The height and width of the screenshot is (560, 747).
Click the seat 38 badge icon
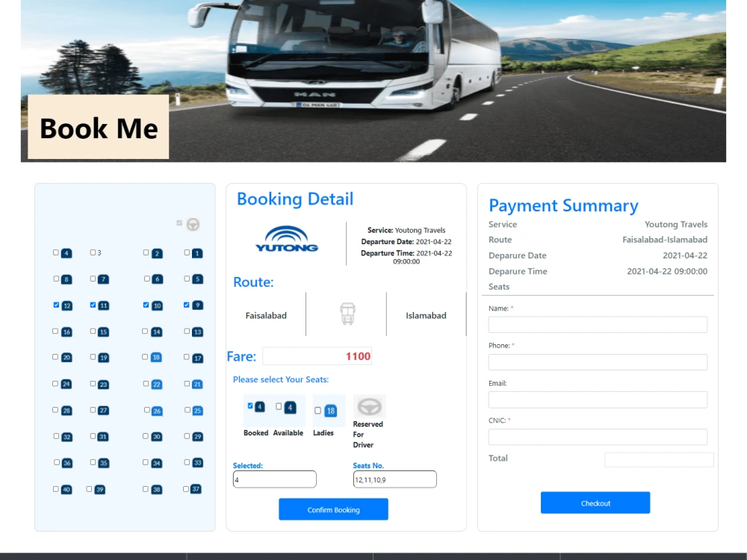156,490
